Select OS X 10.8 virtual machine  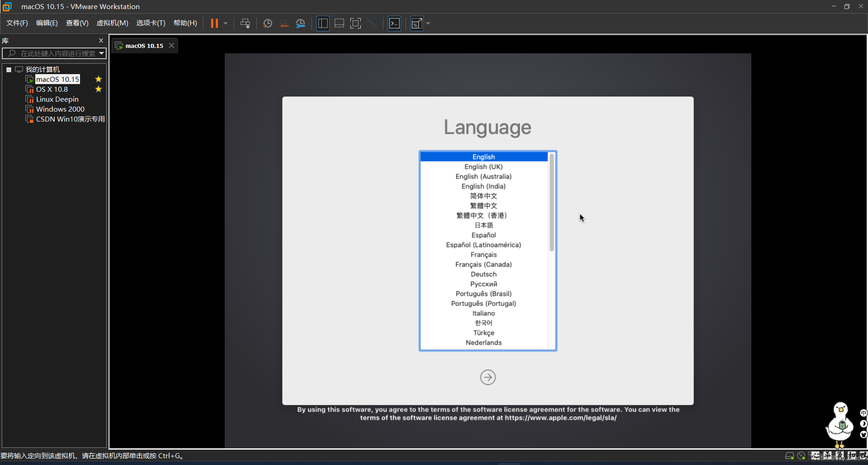(52, 89)
